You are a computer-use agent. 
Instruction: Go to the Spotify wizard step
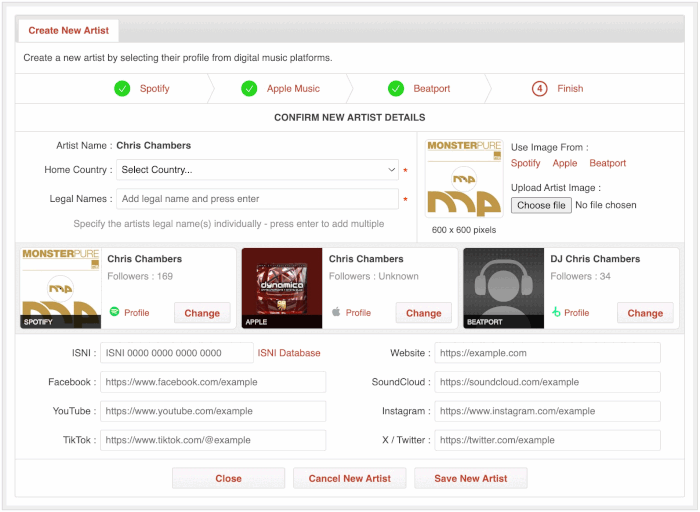click(x=154, y=88)
